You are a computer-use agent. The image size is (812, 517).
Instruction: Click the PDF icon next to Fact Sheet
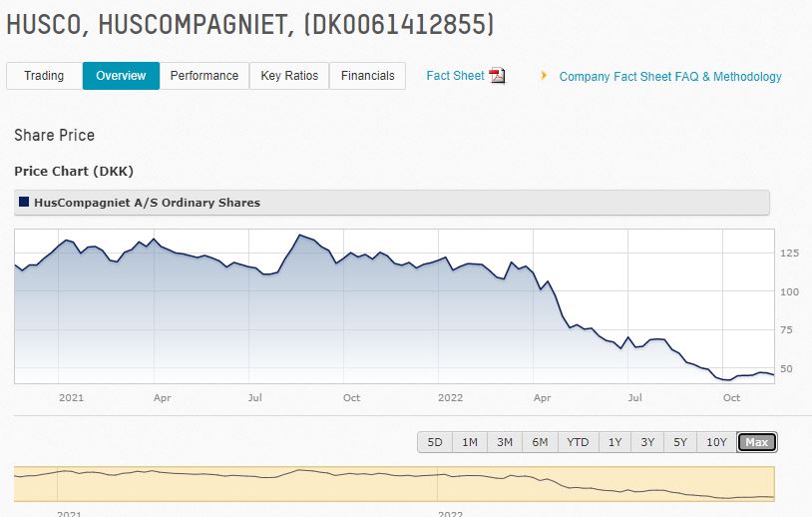(x=498, y=76)
